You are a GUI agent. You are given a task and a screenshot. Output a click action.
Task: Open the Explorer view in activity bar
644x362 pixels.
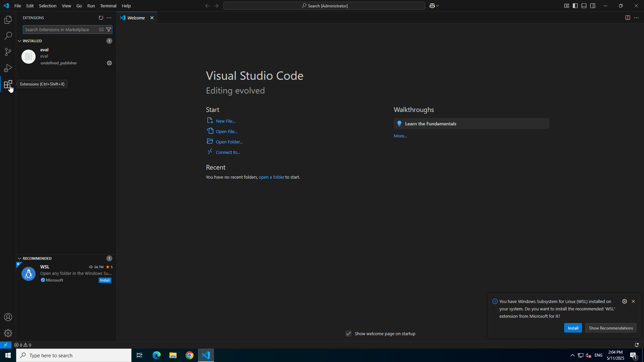pyautogui.click(x=8, y=20)
